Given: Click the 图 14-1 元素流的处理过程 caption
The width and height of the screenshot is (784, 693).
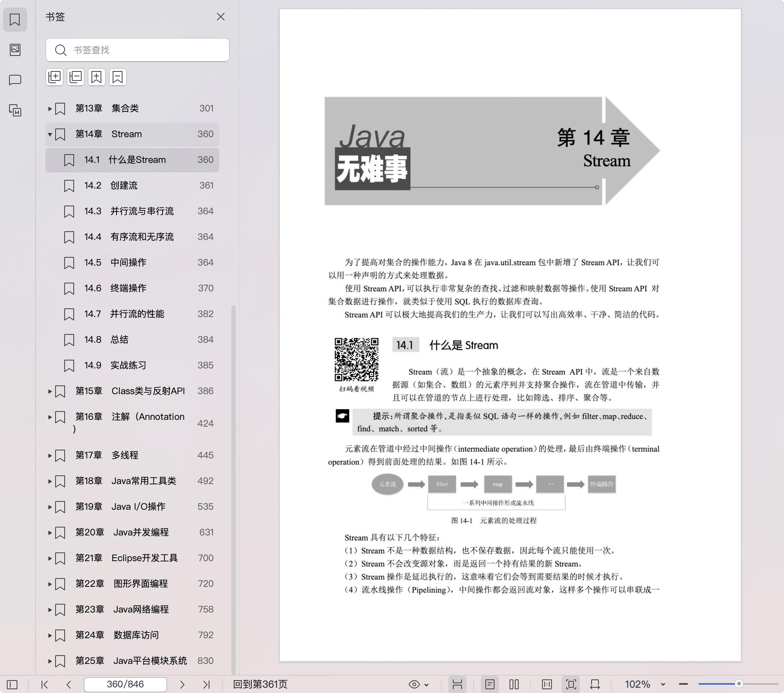Looking at the screenshot, I should tap(494, 520).
